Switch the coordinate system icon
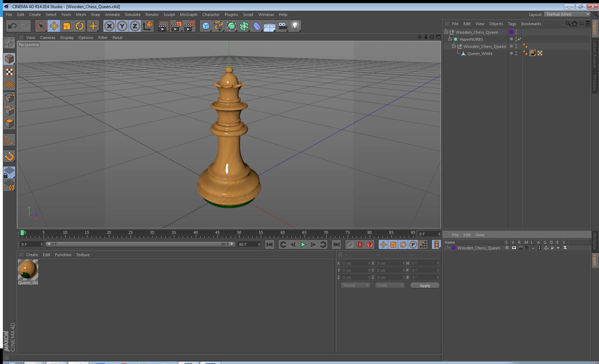This screenshot has height=364, width=599. pos(148,26)
